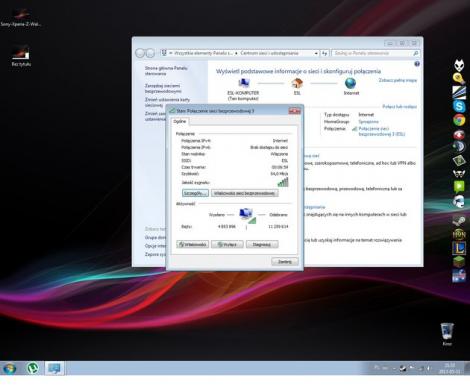Click 'Połącz lub rozłącz' link
Viewport: 470px width, 390px height.
click(399, 107)
